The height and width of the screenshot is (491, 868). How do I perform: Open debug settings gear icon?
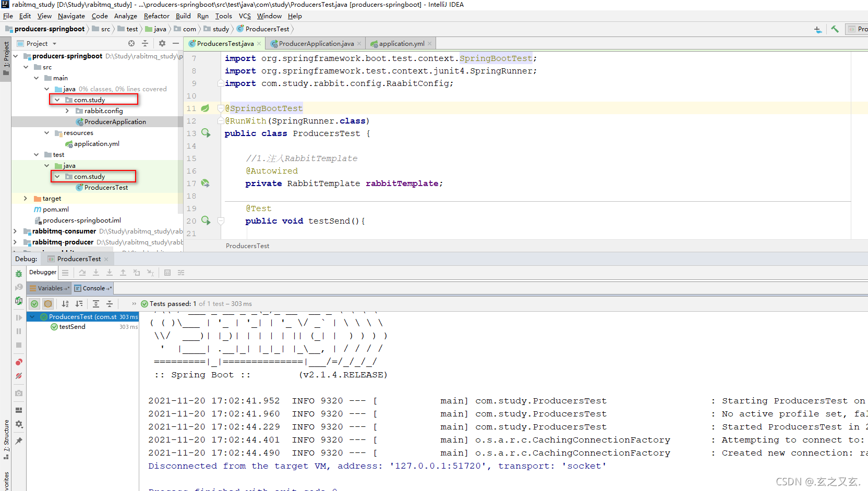click(19, 424)
